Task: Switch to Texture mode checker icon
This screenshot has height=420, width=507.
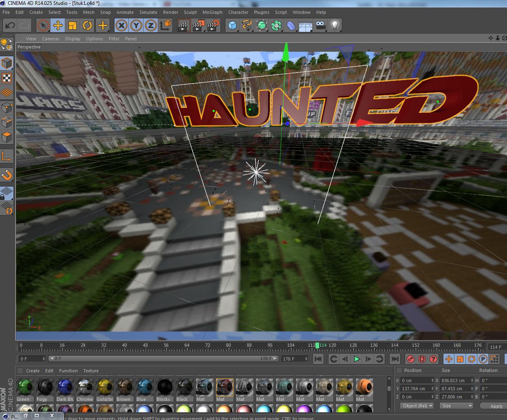Action: (x=7, y=78)
